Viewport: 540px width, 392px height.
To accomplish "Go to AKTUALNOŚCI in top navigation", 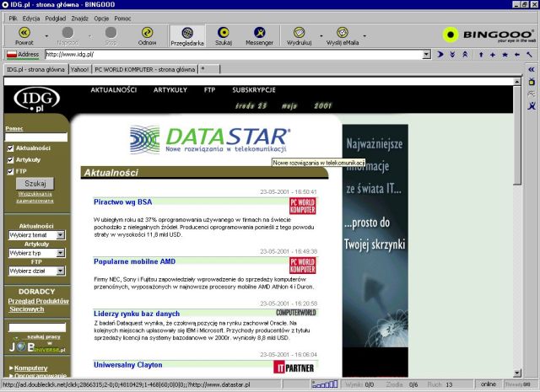I will (114, 90).
